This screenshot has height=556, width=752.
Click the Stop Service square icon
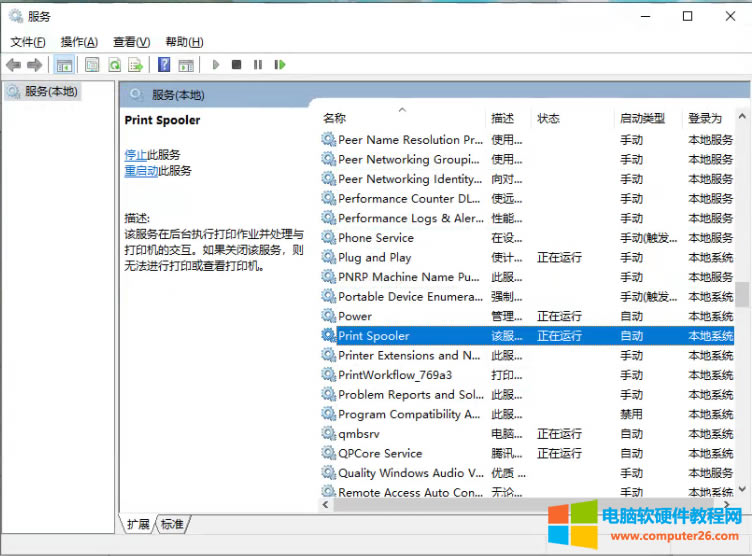click(x=236, y=64)
